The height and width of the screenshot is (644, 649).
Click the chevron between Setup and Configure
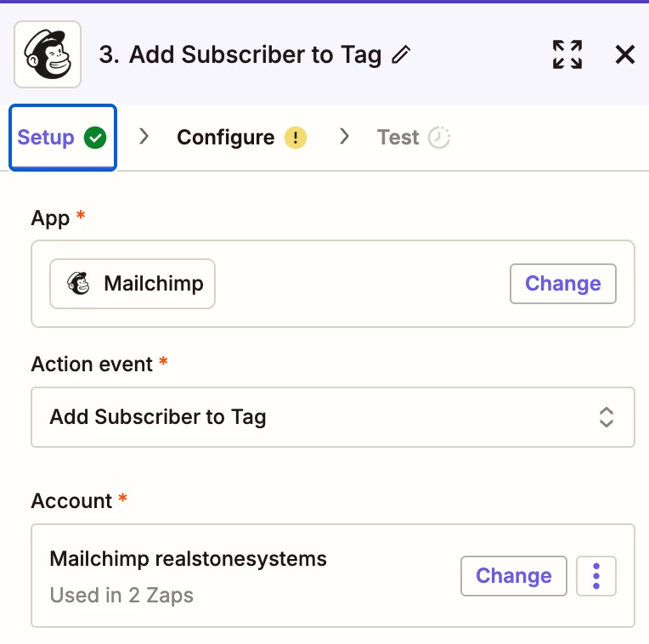coord(144,137)
